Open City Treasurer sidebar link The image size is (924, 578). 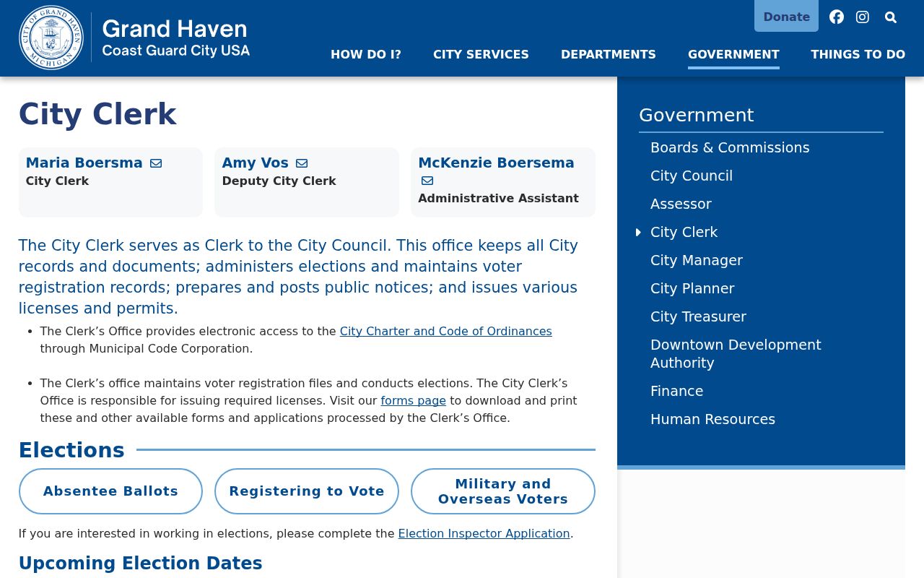coord(698,316)
